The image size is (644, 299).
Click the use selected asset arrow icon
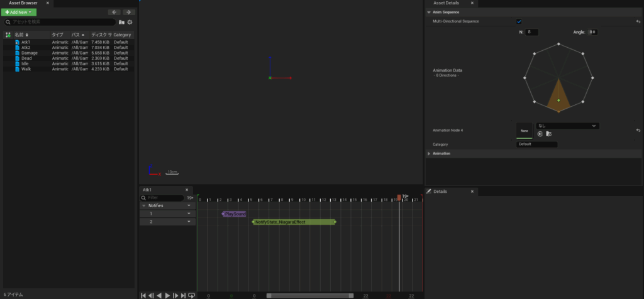[540, 134]
